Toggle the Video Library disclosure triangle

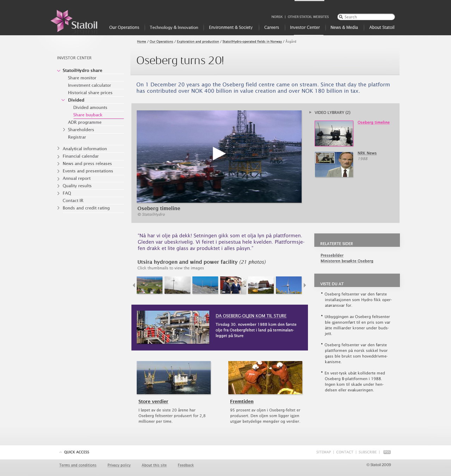[310, 112]
